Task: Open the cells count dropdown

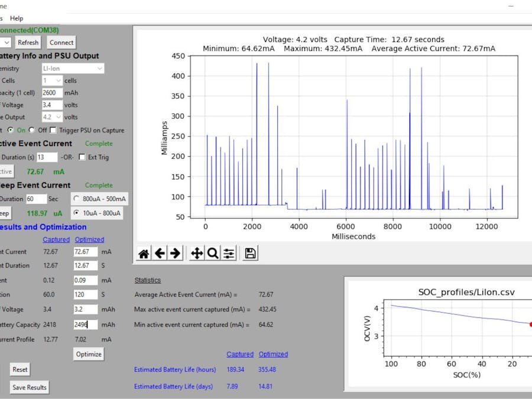Action: click(52, 81)
